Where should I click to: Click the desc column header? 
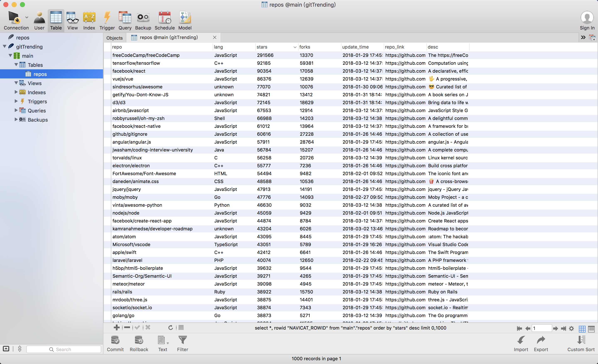point(448,47)
